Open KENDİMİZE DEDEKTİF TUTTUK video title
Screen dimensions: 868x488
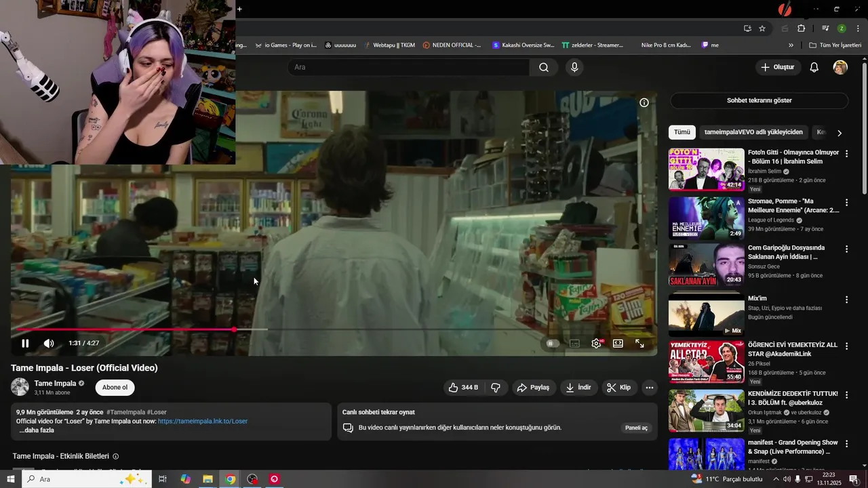[x=793, y=398]
